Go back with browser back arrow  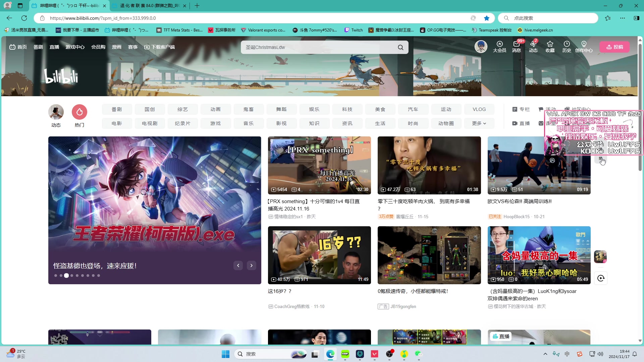tap(9, 18)
